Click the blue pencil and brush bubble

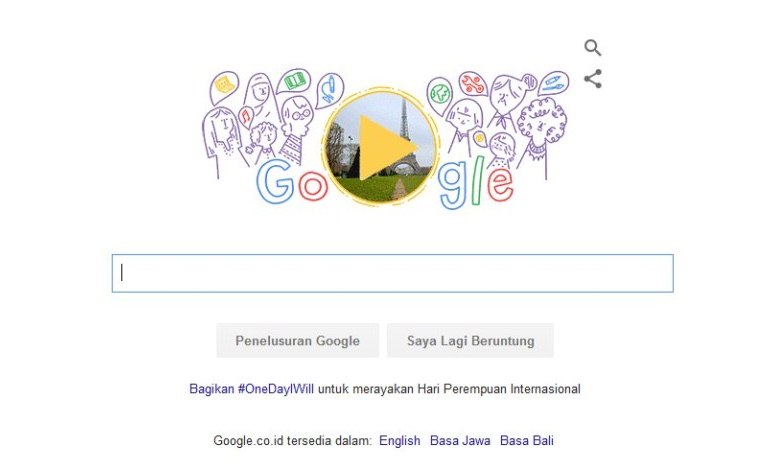coord(552,82)
